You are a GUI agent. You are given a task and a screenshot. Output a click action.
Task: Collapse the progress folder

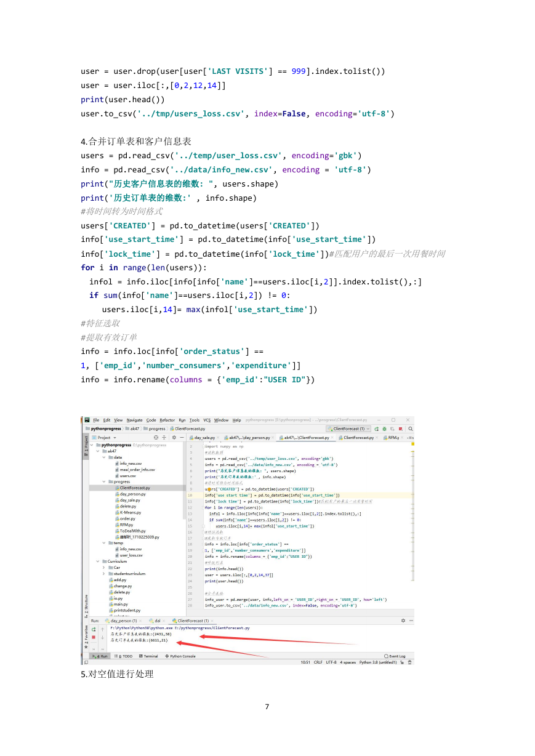(104, 481)
